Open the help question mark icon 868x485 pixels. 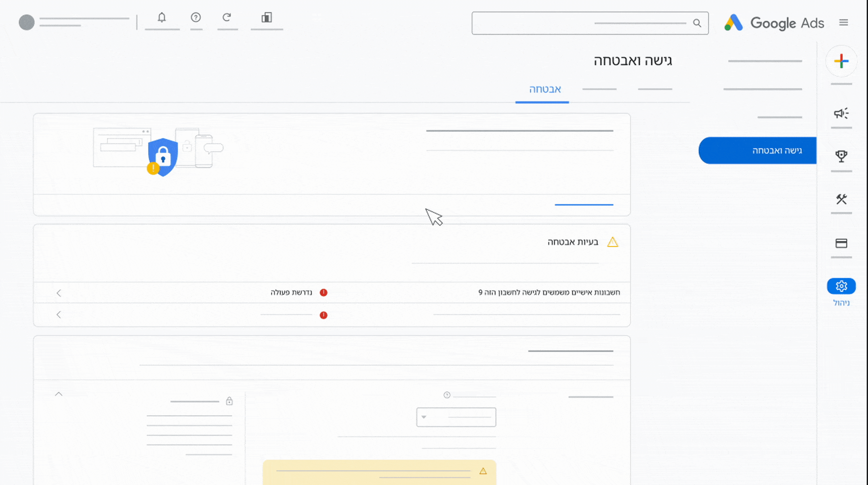(196, 18)
